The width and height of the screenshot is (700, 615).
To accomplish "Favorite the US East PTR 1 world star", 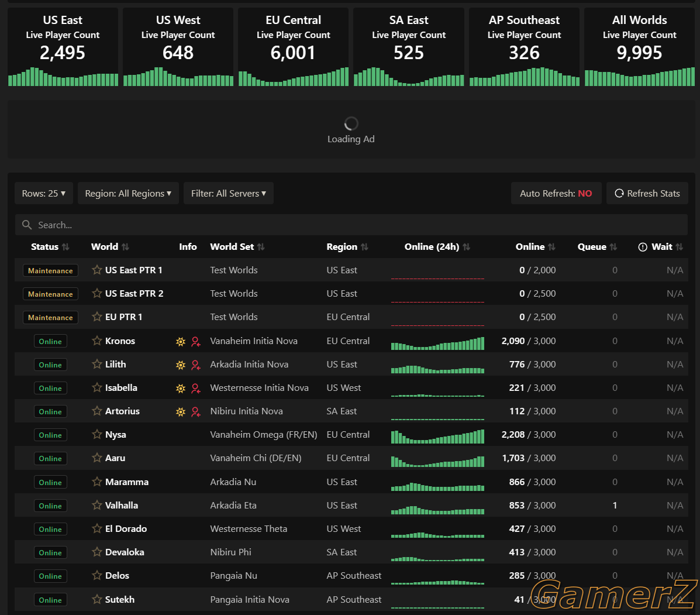I will point(97,270).
